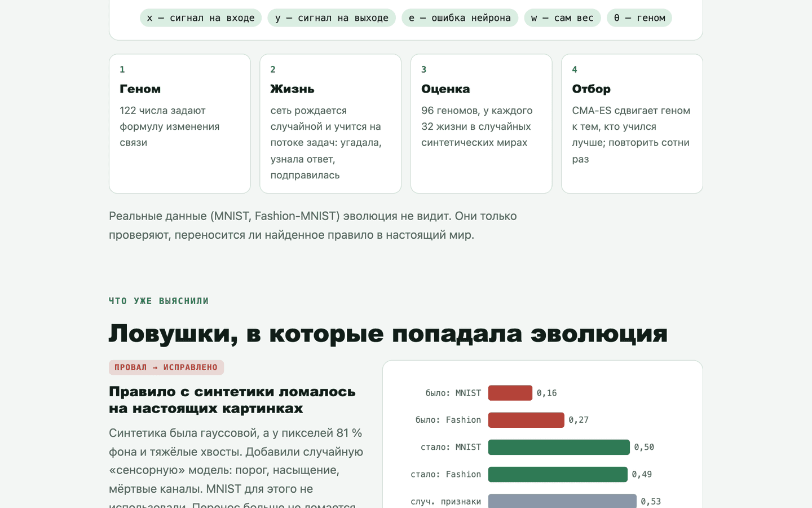Image resolution: width=812 pixels, height=508 pixels.
Task: Click the heading 'Ловушки, в которые попадала эволюция'
Action: pyautogui.click(x=388, y=333)
